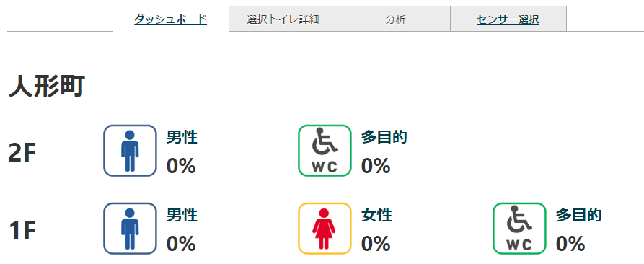Click the 1F red female restroom icon

[325, 229]
